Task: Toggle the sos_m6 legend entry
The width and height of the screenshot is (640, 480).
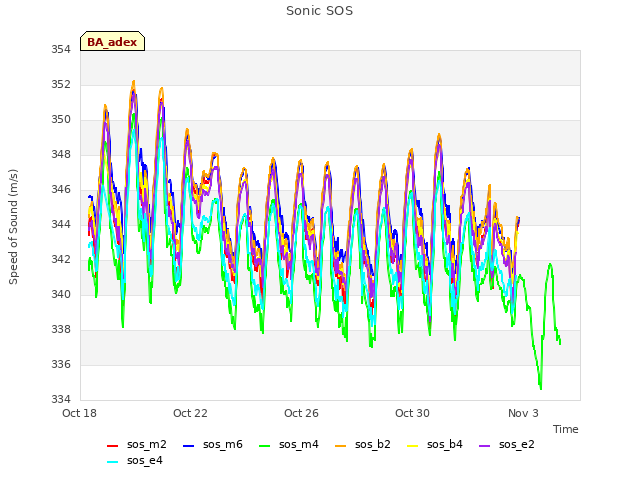Action: coord(213,444)
